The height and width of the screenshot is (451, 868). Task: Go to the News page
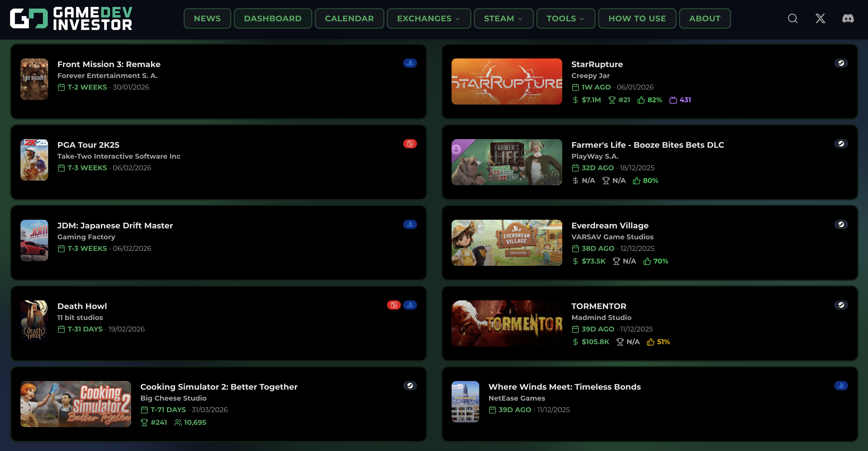click(207, 18)
